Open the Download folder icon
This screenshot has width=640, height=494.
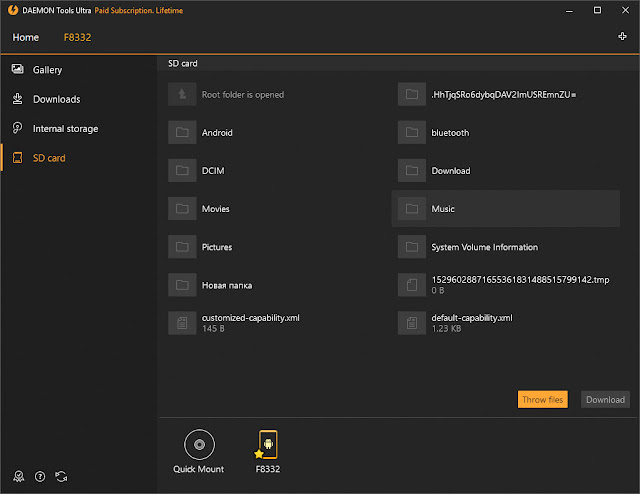[x=412, y=170]
